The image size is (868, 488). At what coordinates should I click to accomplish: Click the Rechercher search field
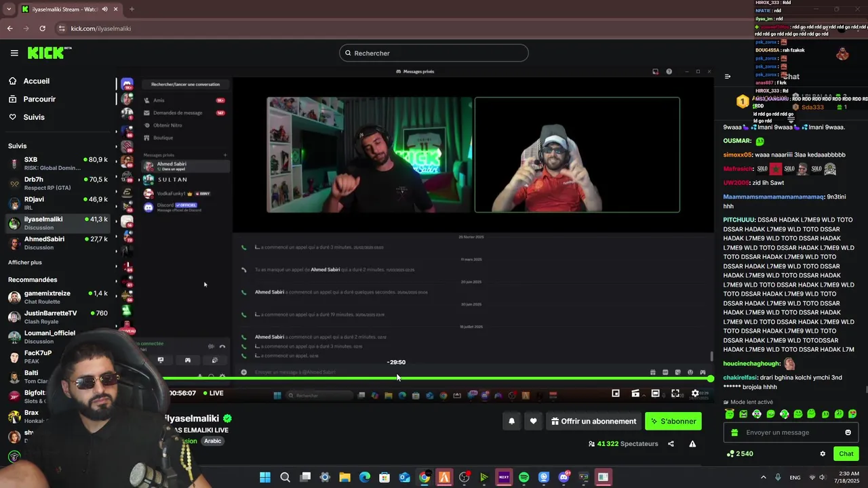[x=434, y=53]
